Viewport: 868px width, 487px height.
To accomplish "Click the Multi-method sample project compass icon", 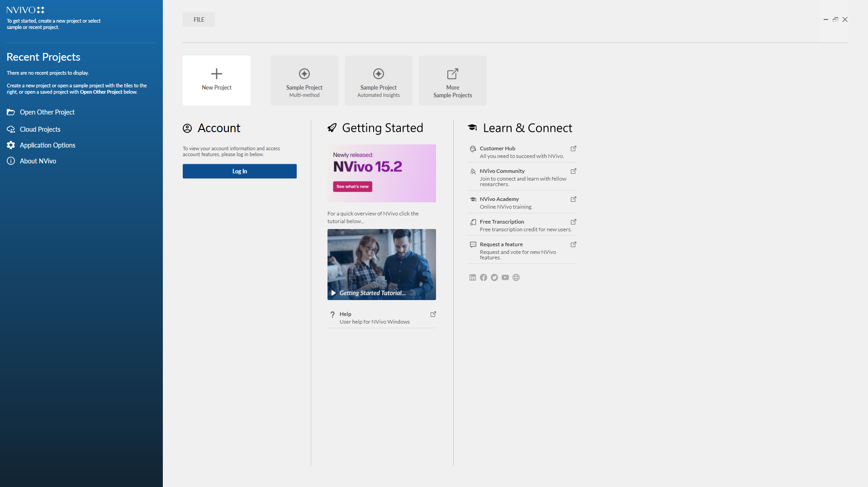I will (x=304, y=73).
